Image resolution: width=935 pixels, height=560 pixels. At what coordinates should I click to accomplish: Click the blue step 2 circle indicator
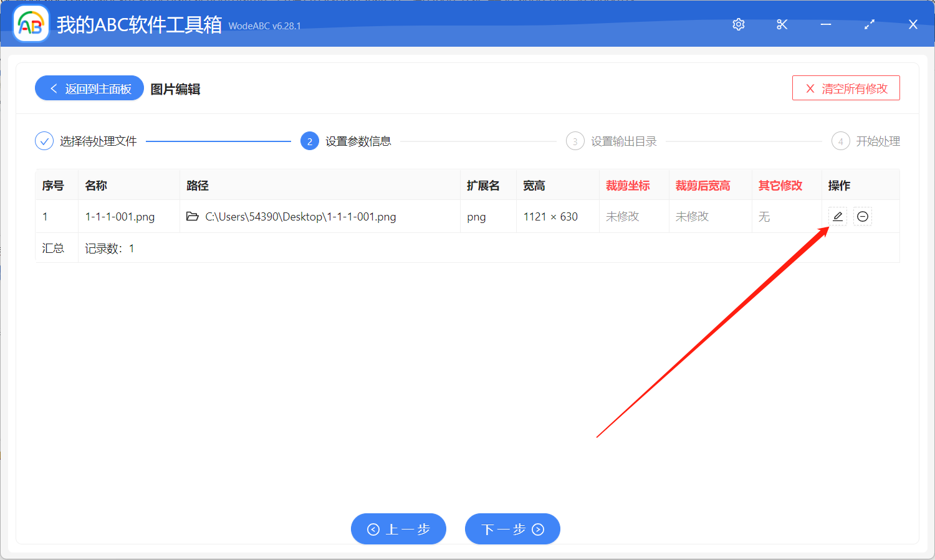point(310,141)
